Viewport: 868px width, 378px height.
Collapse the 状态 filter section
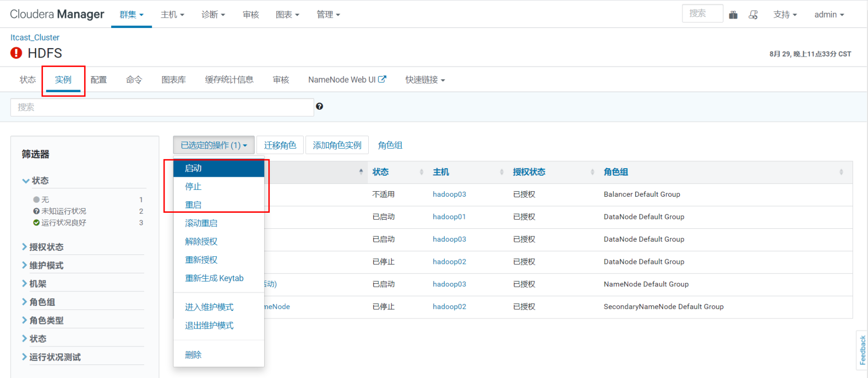point(36,180)
